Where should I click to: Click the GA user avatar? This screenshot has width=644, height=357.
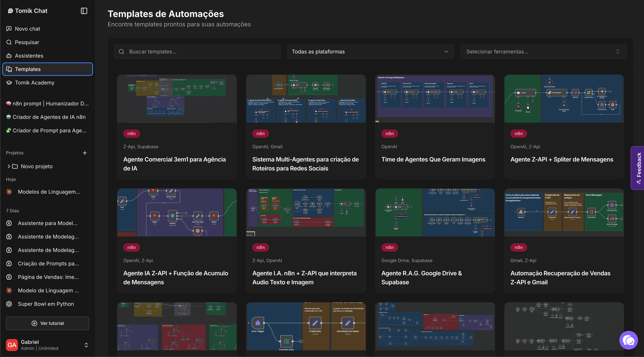(12, 345)
